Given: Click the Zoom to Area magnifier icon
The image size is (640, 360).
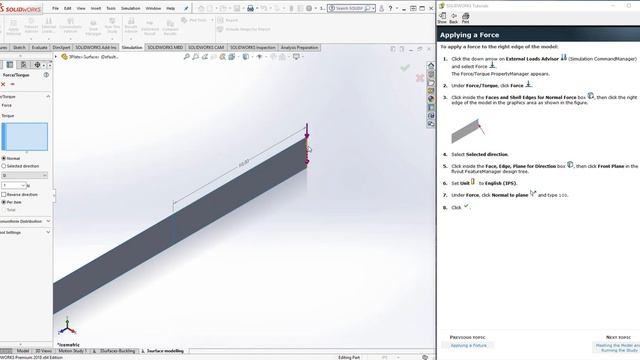Looking at the screenshot, I should 196,57.
